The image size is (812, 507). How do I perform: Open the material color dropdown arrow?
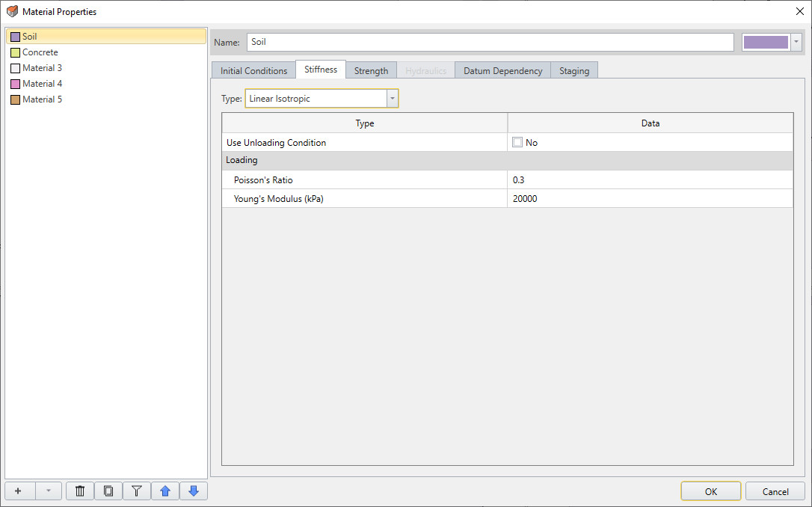point(796,42)
